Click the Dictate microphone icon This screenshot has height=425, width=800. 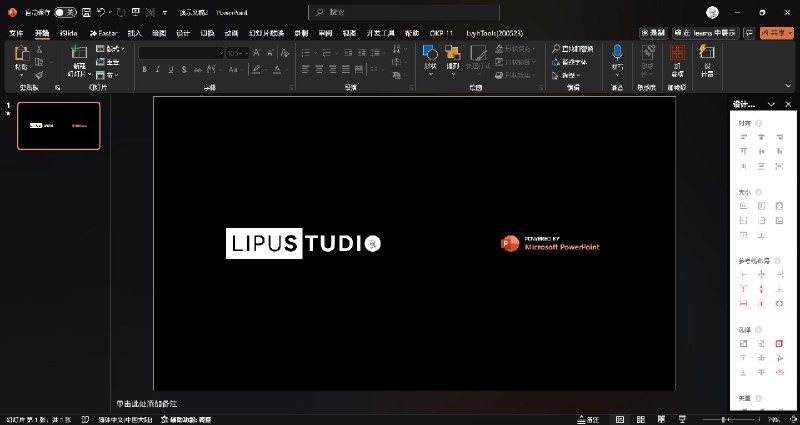pyautogui.click(x=617, y=53)
